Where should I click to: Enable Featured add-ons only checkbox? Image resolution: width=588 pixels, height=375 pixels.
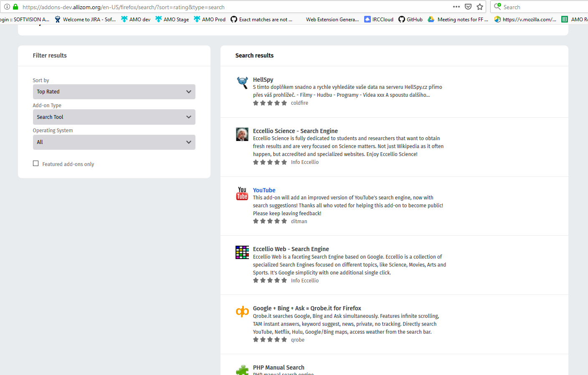36,164
